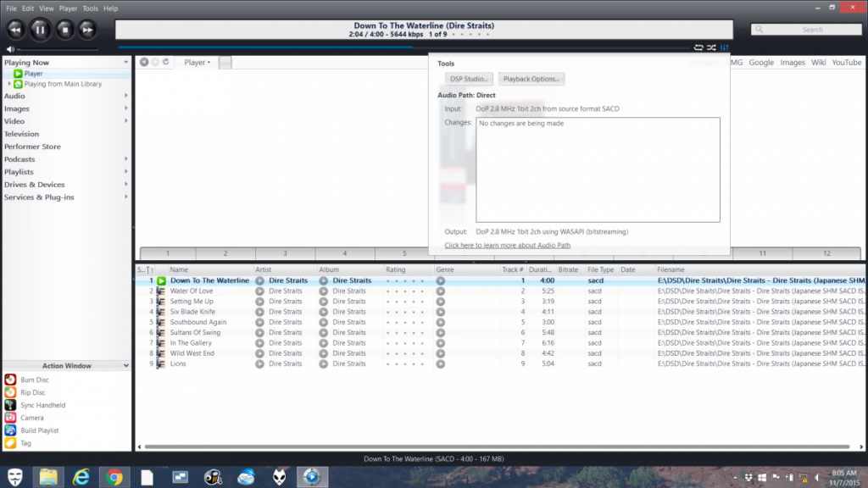Click the artist link icon for Water Of Love
The height and width of the screenshot is (488, 868).
click(259, 291)
